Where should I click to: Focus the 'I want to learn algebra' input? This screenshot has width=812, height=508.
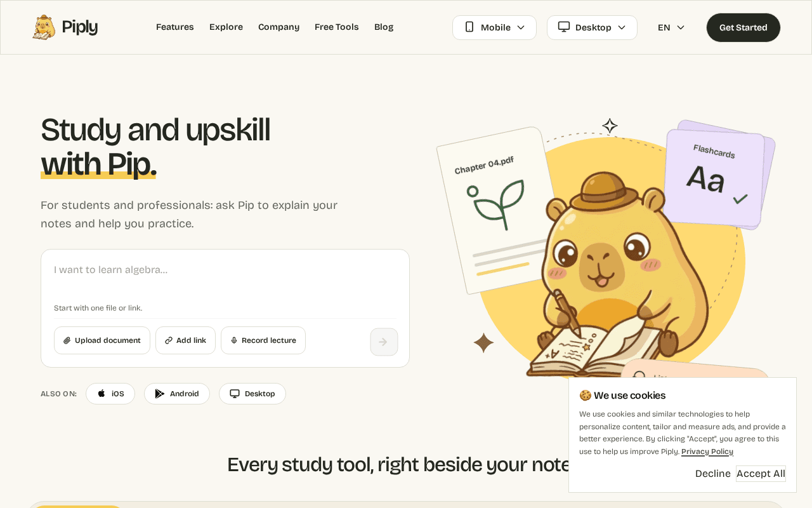[225, 270]
